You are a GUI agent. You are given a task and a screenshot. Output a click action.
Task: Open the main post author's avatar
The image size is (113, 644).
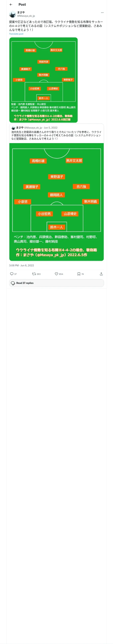(x=13, y=14)
